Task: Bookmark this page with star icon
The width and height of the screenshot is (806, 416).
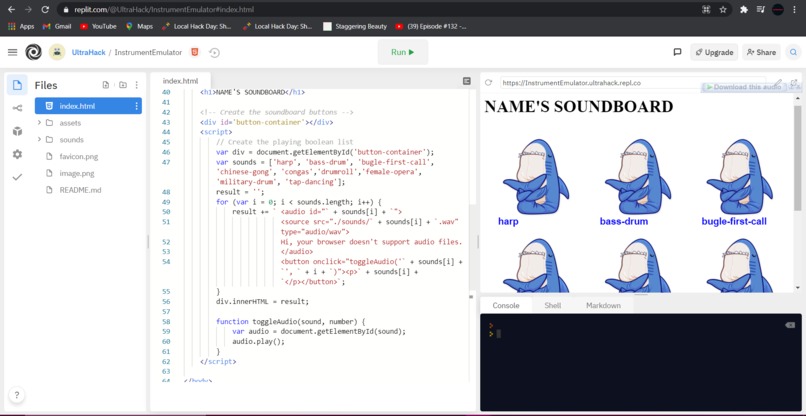Action: [x=723, y=9]
